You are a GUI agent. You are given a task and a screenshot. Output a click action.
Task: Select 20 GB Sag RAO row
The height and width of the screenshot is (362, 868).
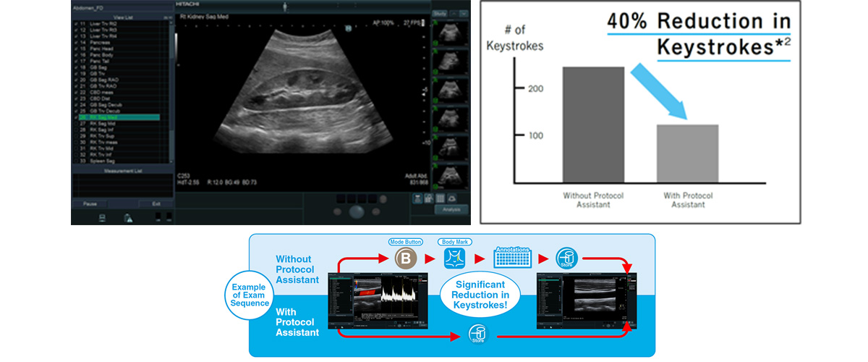click(x=120, y=80)
